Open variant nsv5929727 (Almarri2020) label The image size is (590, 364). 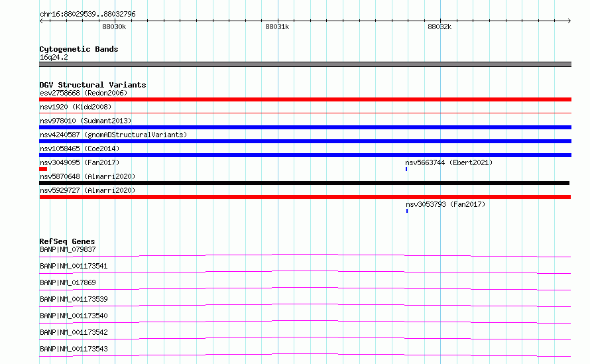pyautogui.click(x=88, y=190)
